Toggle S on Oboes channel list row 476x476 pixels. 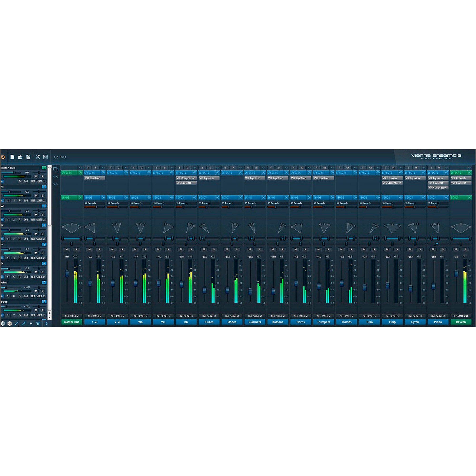[x=42, y=310]
